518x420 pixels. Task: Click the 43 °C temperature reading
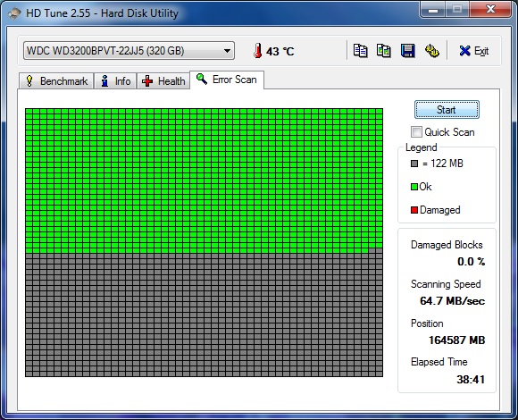click(x=280, y=52)
